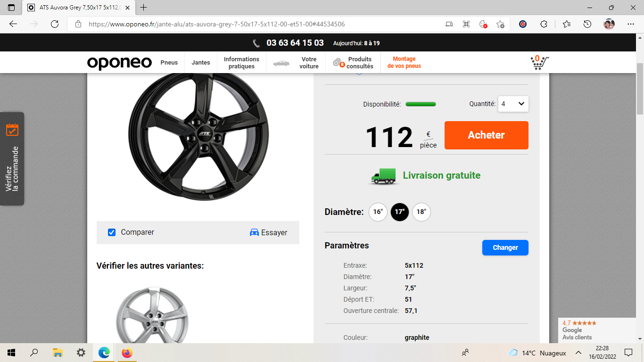Open the Quantité dropdown
Image resolution: width=644 pixels, height=362 pixels.
[x=513, y=104]
